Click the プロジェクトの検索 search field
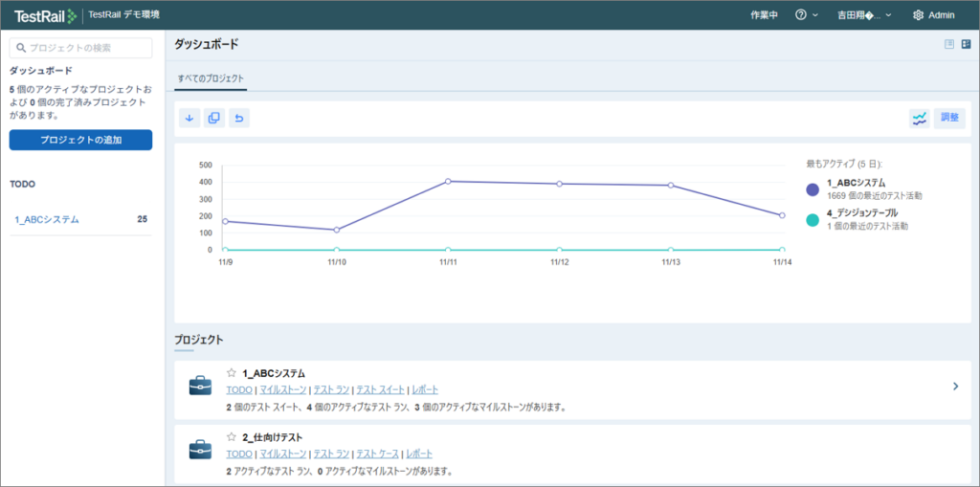 tap(80, 47)
